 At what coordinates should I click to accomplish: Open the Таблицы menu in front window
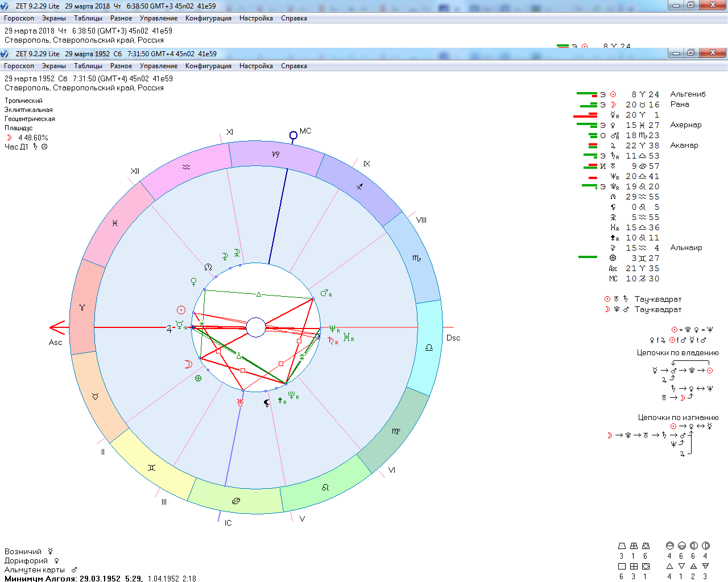[x=88, y=66]
